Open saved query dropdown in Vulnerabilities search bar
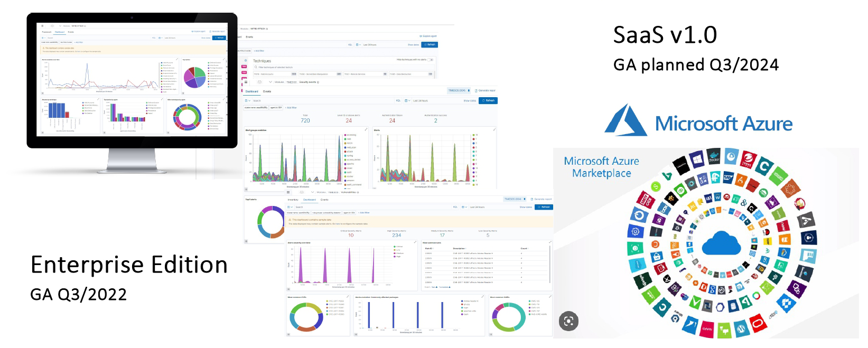 [x=291, y=207]
